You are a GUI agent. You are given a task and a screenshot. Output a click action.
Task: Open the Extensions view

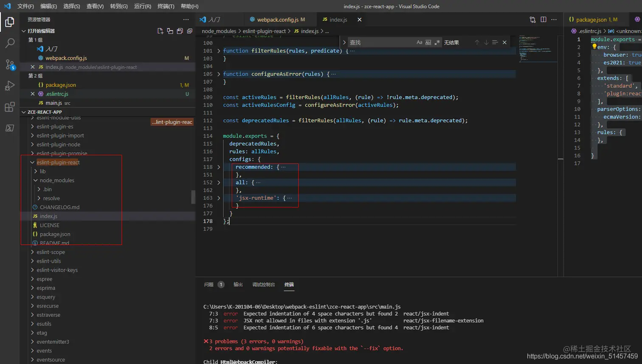pyautogui.click(x=9, y=107)
